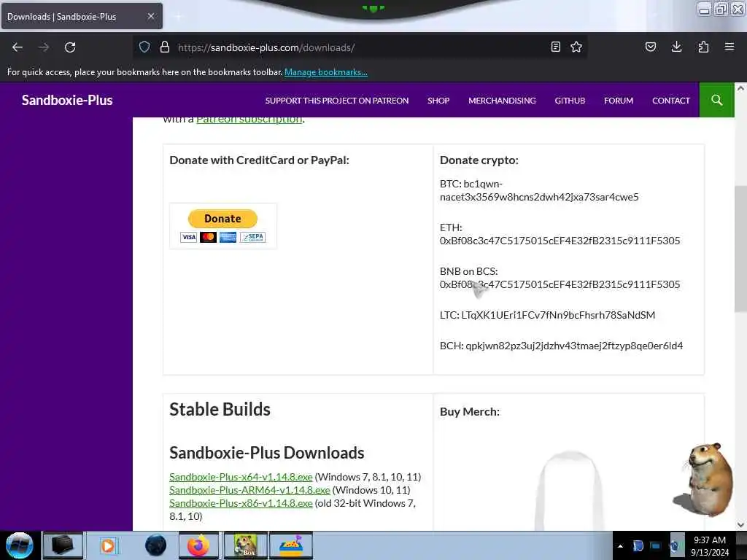Viewport: 747px width, 560px height.
Task: Show hidden system tray icons
Action: pos(620,546)
